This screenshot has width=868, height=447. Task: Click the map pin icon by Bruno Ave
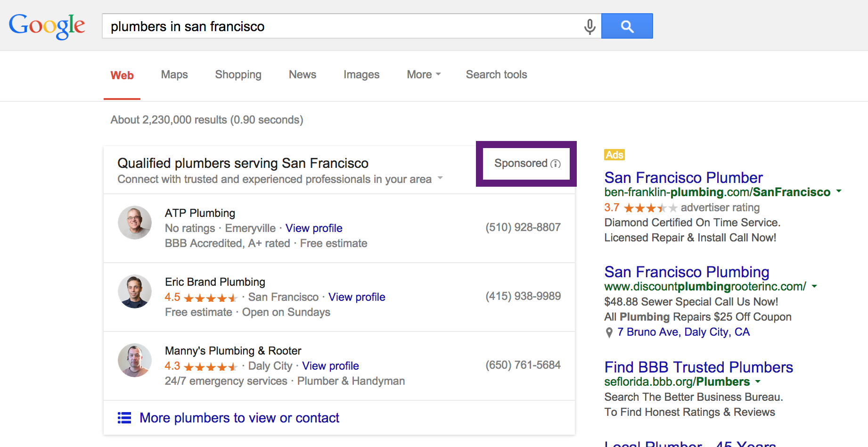[609, 332]
